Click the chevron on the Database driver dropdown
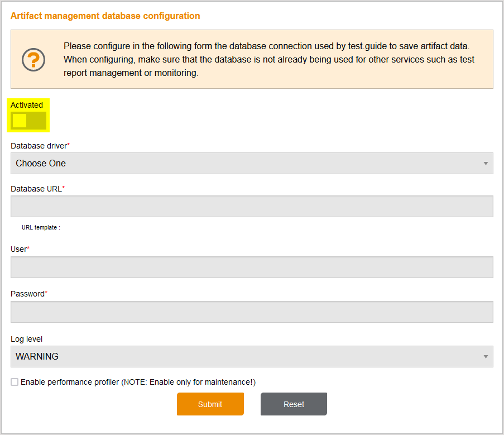The height and width of the screenshot is (435, 504). pos(485,163)
